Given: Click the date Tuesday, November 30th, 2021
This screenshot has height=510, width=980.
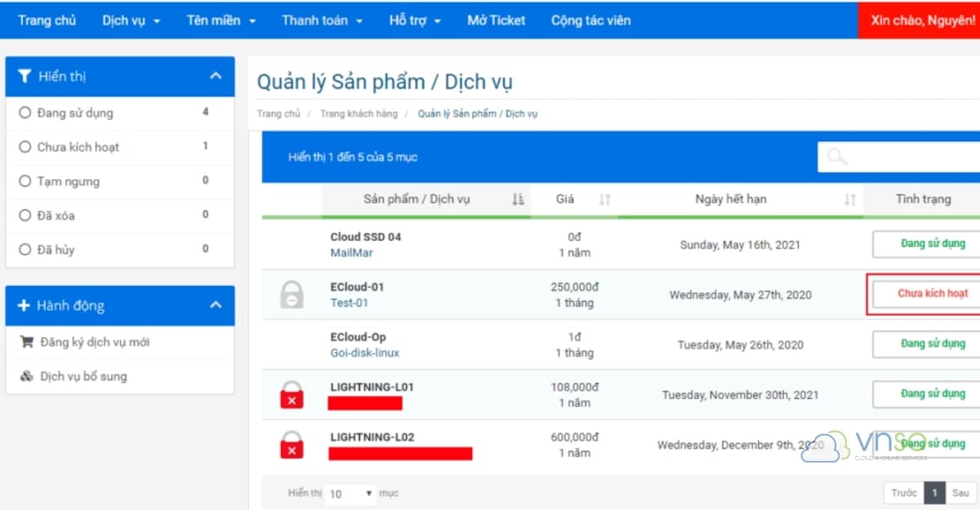Looking at the screenshot, I should 740,395.
